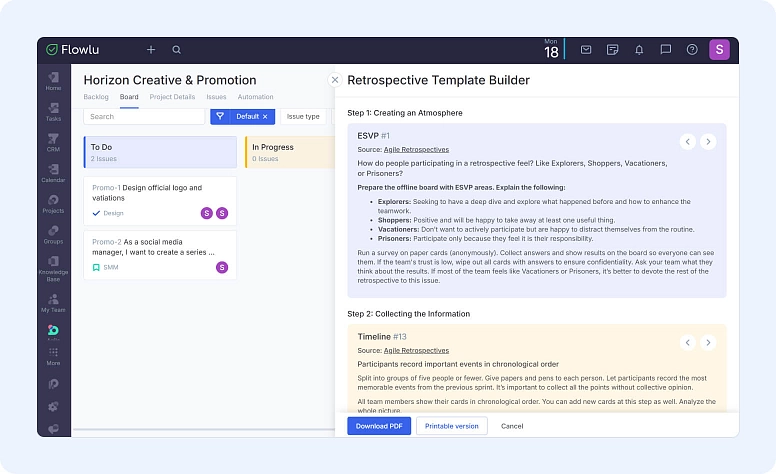Viewport: 776px width, 474px height.
Task: Open the CRM module in sidebar
Action: tap(53, 142)
